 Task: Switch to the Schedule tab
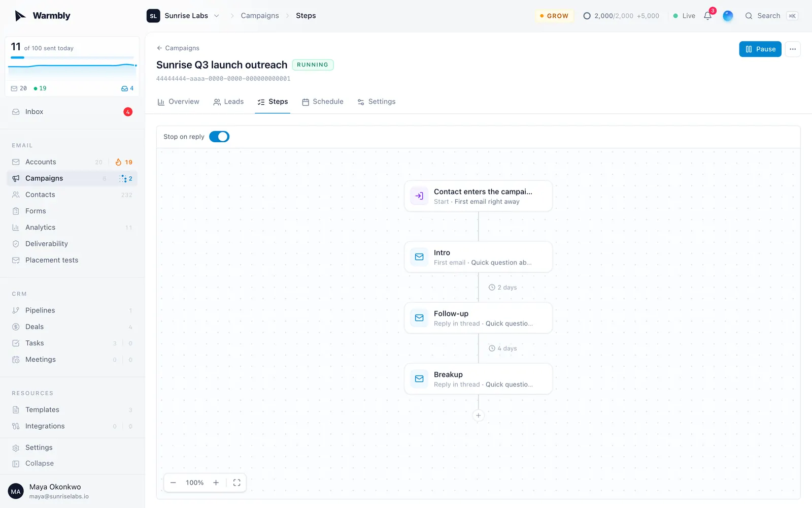[323, 102]
